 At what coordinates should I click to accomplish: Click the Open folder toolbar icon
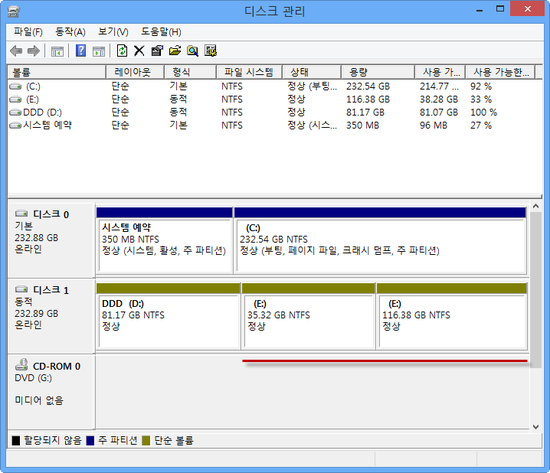pos(175,51)
